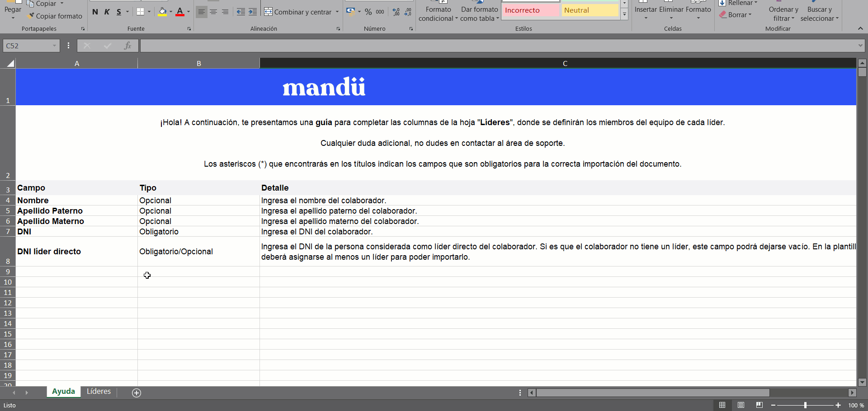868x411 pixels.
Task: Increase the cell indent
Action: point(253,12)
